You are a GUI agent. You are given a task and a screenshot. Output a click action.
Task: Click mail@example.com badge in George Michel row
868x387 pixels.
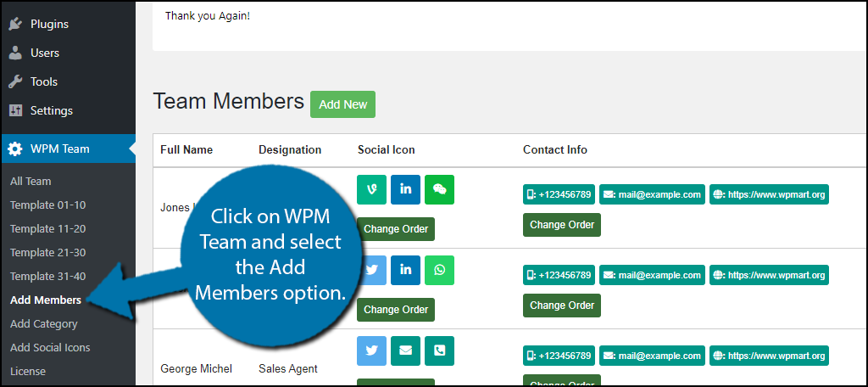click(x=652, y=356)
